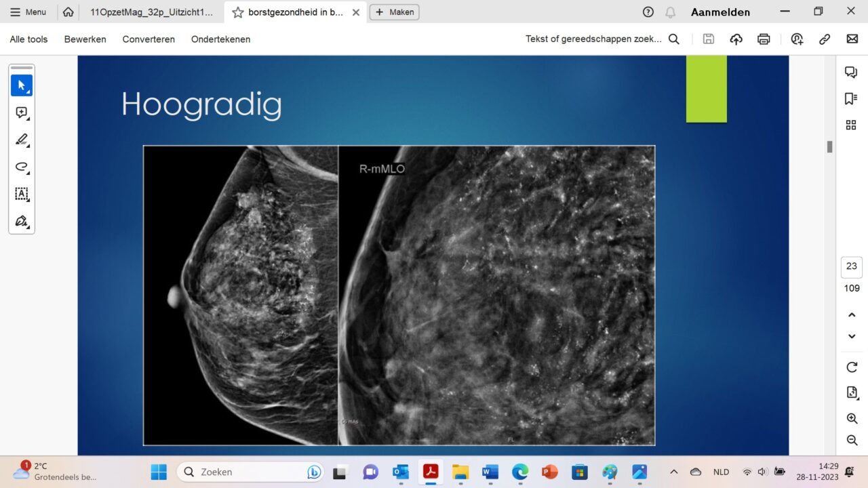Expand the system tray hidden icons

[x=673, y=472]
